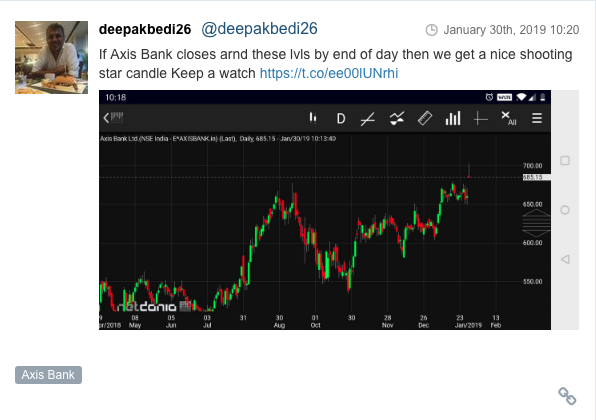Image resolution: width=596 pixels, height=420 pixels.
Task: Click the 685.15 price label on axis
Action: coord(536,178)
